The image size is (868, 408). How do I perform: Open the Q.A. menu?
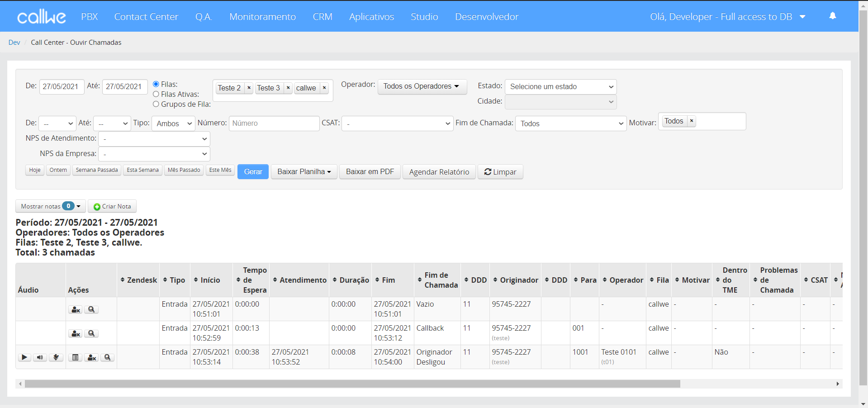point(204,17)
